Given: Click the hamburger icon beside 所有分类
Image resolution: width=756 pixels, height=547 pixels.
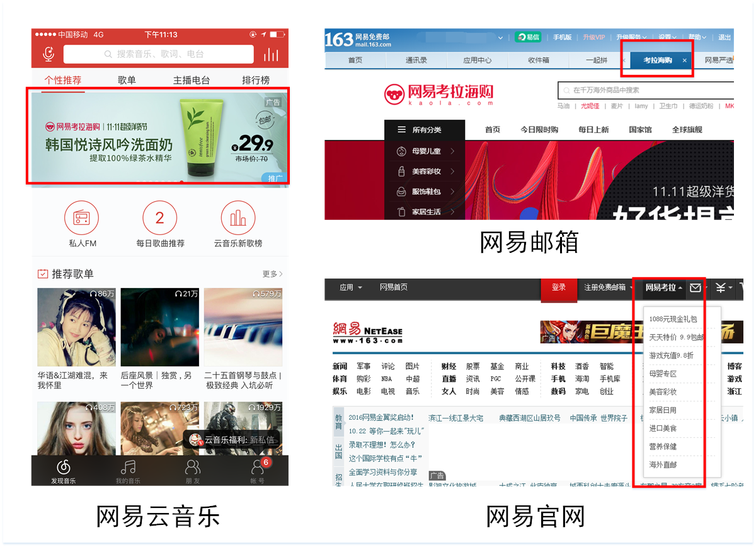Looking at the screenshot, I should pyautogui.click(x=401, y=130).
